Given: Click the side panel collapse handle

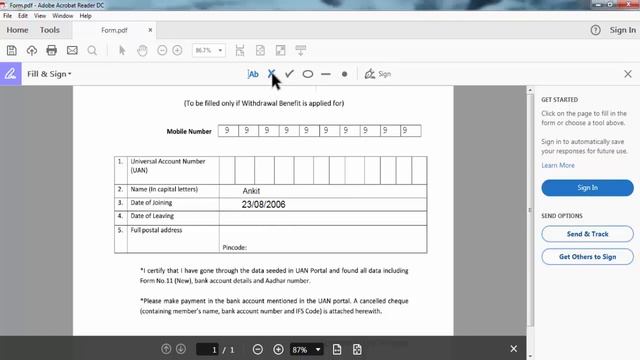Looking at the screenshot, I should (x=530, y=210).
